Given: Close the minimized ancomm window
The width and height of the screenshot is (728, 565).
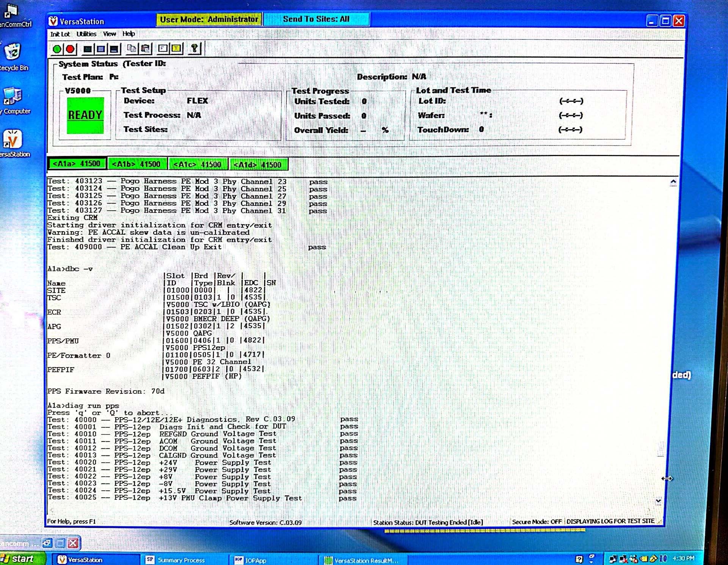Looking at the screenshot, I should (73, 543).
